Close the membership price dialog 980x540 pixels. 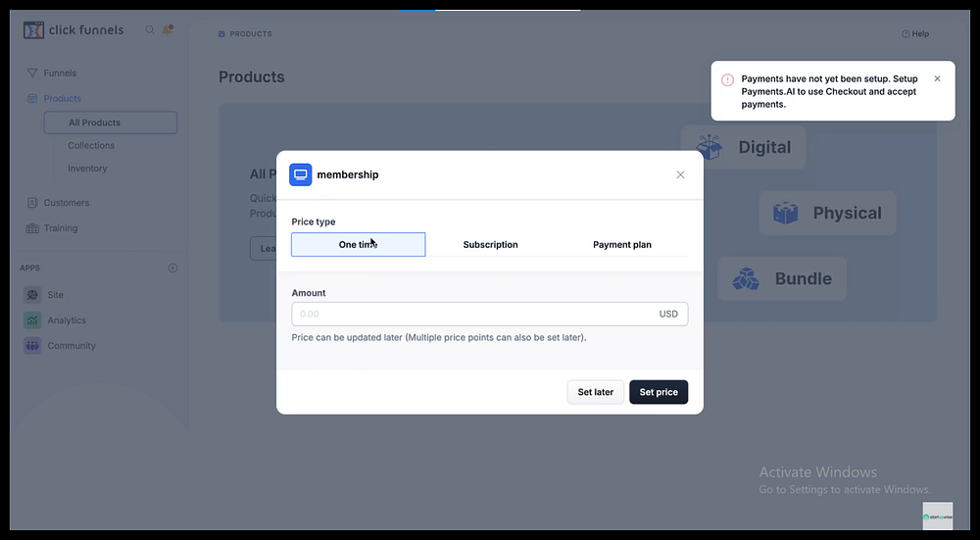[x=681, y=175]
